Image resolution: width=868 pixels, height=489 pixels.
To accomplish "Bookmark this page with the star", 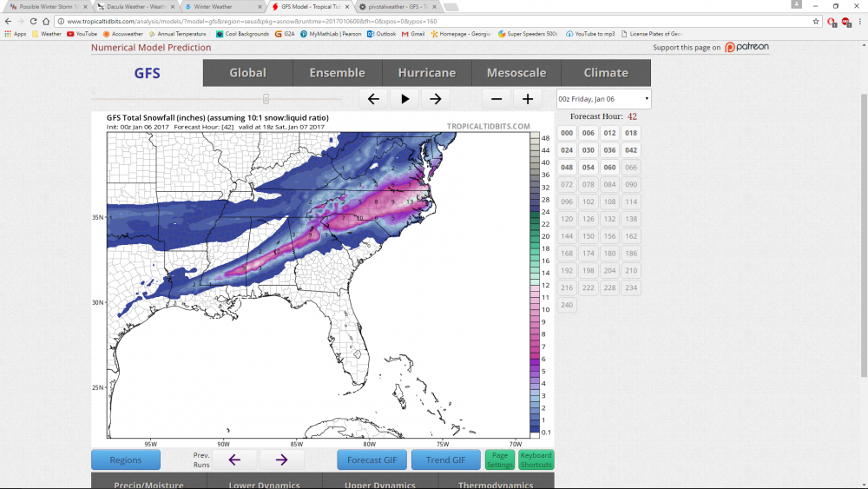I will tap(815, 21).
